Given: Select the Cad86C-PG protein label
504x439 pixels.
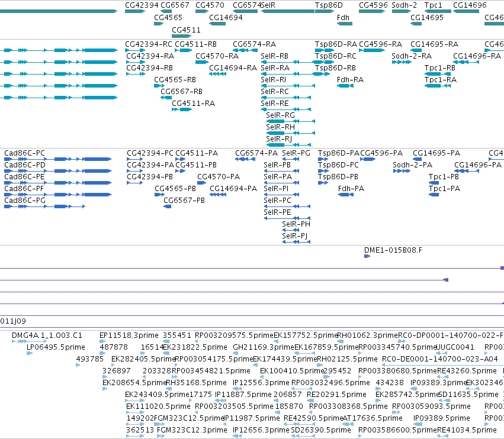Looking at the screenshot, I should (25, 201).
